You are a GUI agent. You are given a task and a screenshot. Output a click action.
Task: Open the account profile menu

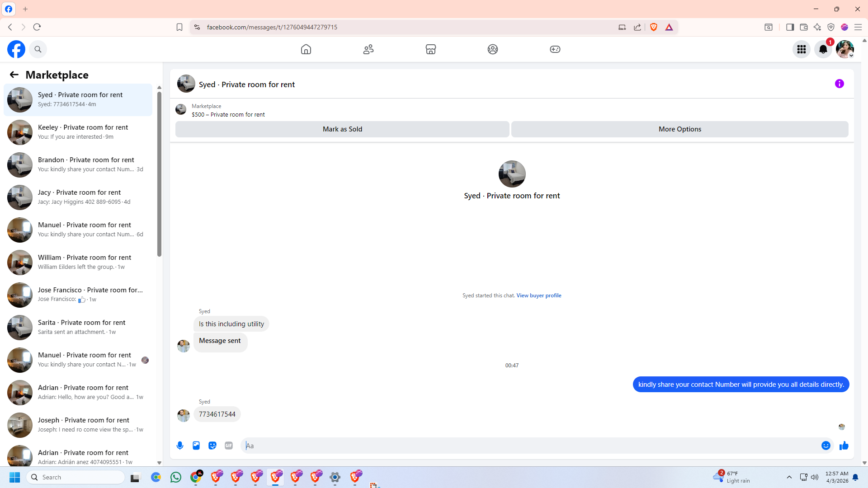(x=845, y=49)
